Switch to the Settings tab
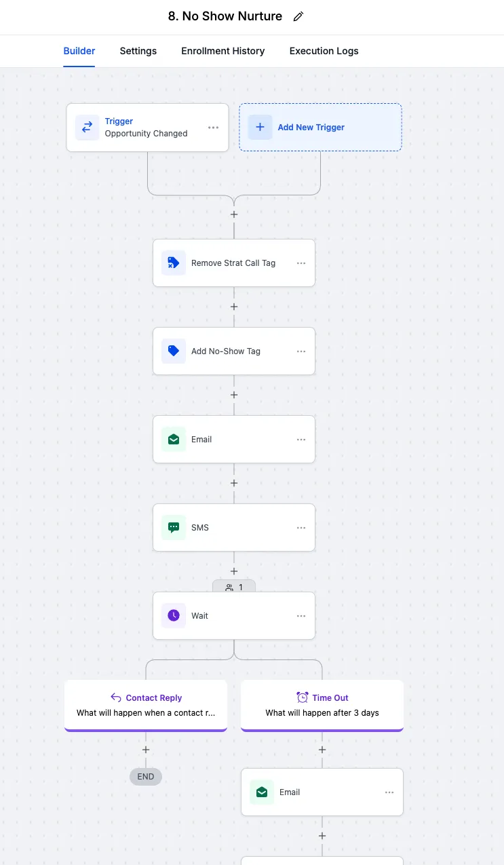The height and width of the screenshot is (865, 504). coord(138,51)
